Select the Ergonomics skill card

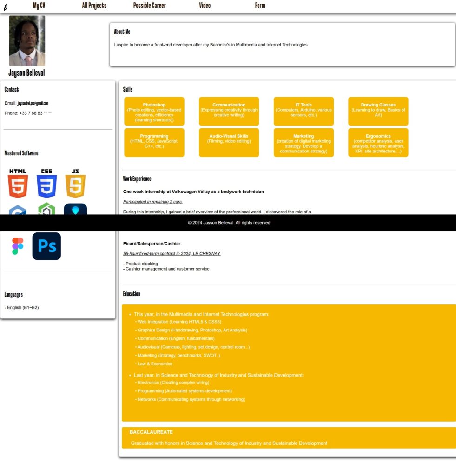[378, 143]
